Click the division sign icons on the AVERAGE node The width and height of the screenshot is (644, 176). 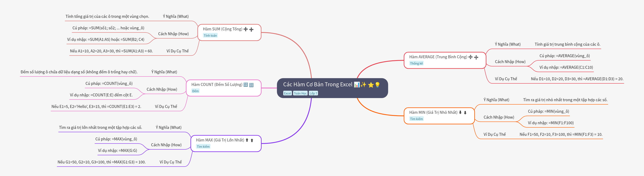[x=473, y=57]
